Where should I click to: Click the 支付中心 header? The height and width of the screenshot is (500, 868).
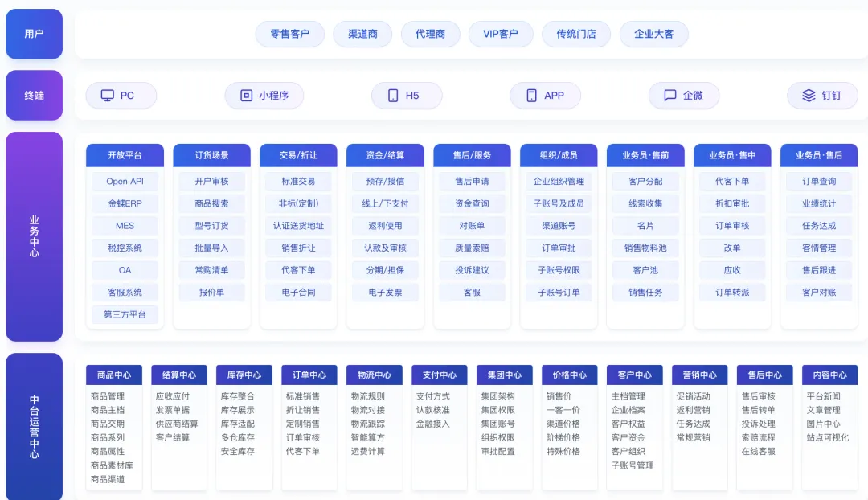point(440,375)
